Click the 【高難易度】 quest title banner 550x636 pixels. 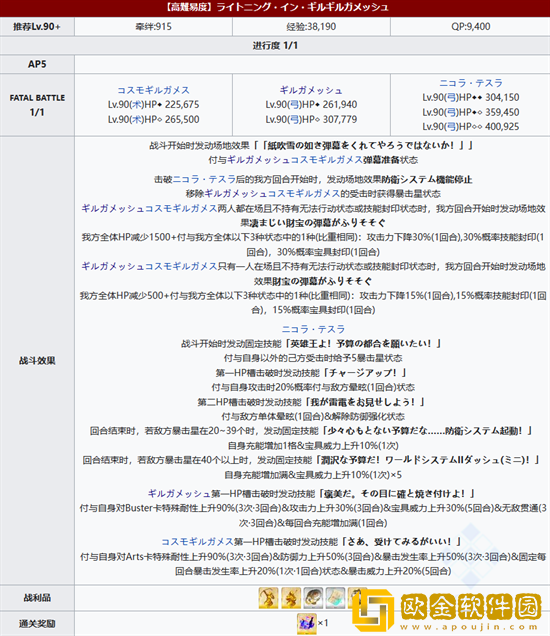(275, 8)
